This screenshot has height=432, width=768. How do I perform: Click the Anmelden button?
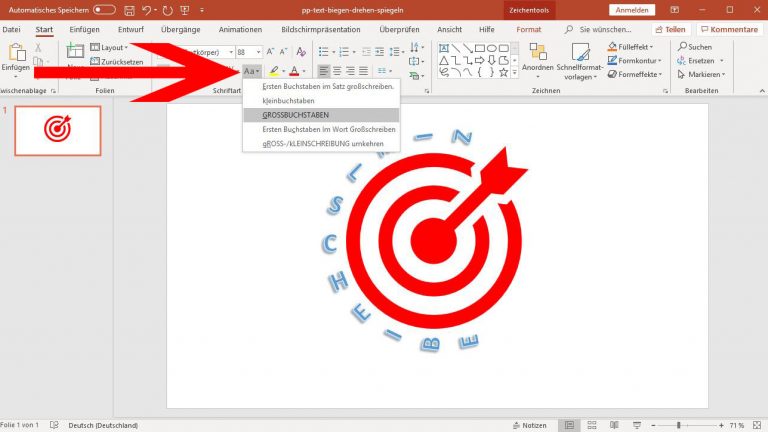tap(632, 9)
